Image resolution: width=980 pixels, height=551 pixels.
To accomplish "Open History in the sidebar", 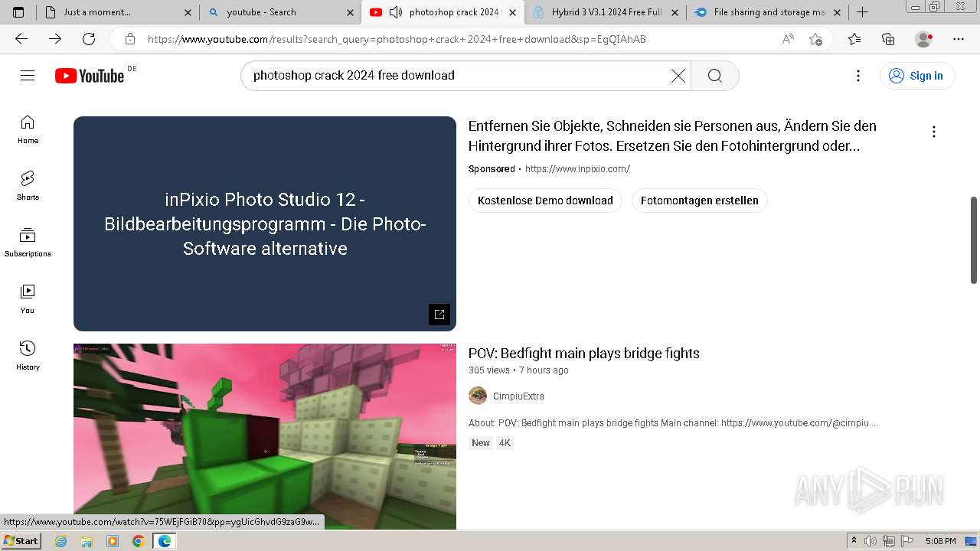I will click(x=28, y=356).
